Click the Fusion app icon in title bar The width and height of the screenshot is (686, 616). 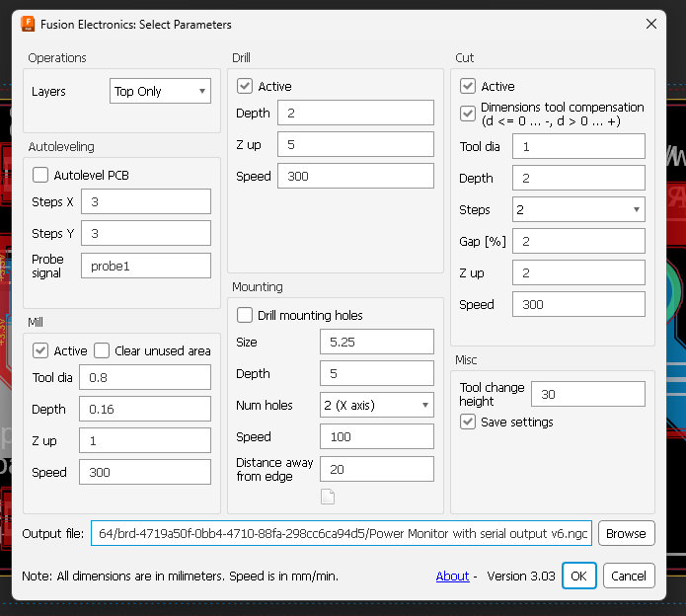[28, 24]
